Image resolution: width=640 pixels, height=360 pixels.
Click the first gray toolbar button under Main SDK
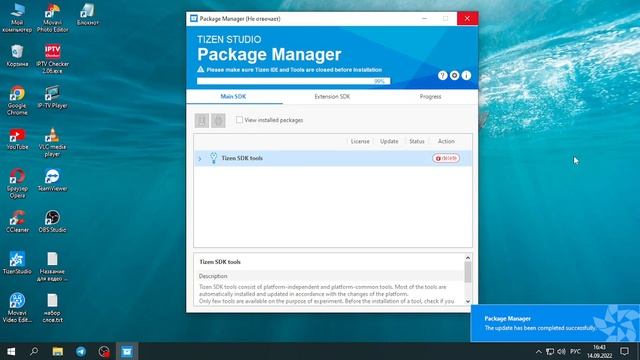[x=202, y=120]
